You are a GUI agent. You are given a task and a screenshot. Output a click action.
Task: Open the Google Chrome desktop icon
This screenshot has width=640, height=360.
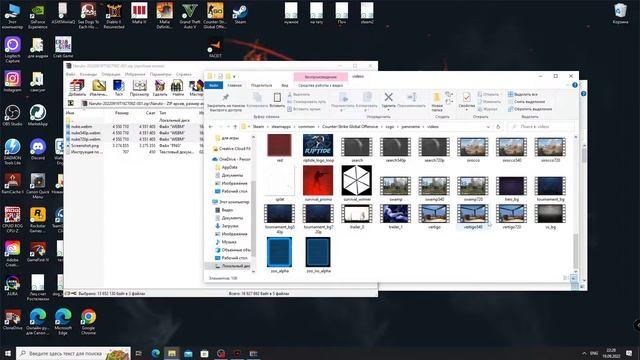pos(88,322)
